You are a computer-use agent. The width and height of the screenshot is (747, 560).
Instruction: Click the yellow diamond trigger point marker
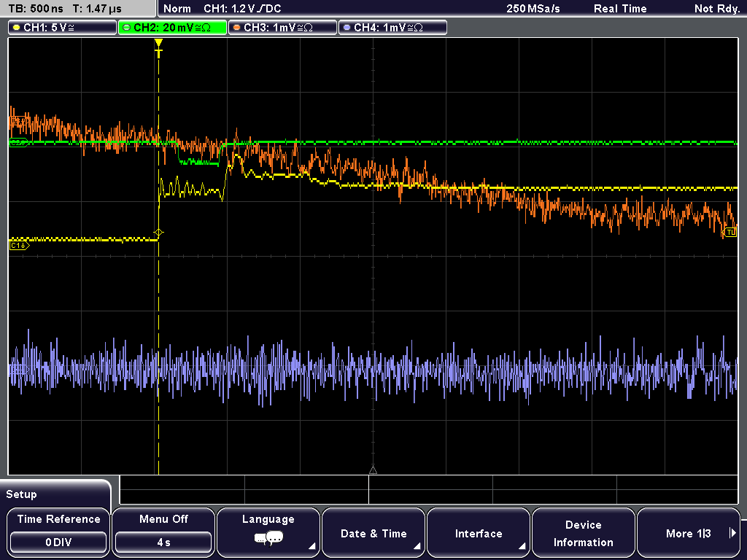point(158,233)
